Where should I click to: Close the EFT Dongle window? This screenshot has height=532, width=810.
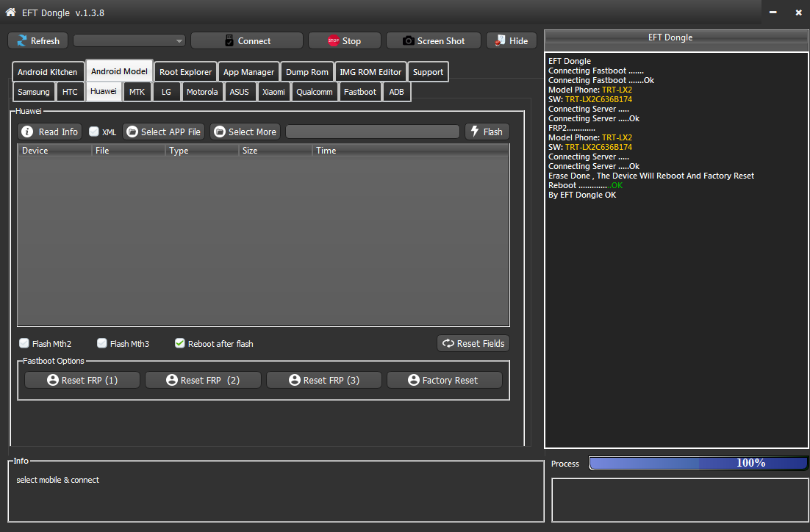[x=798, y=12]
